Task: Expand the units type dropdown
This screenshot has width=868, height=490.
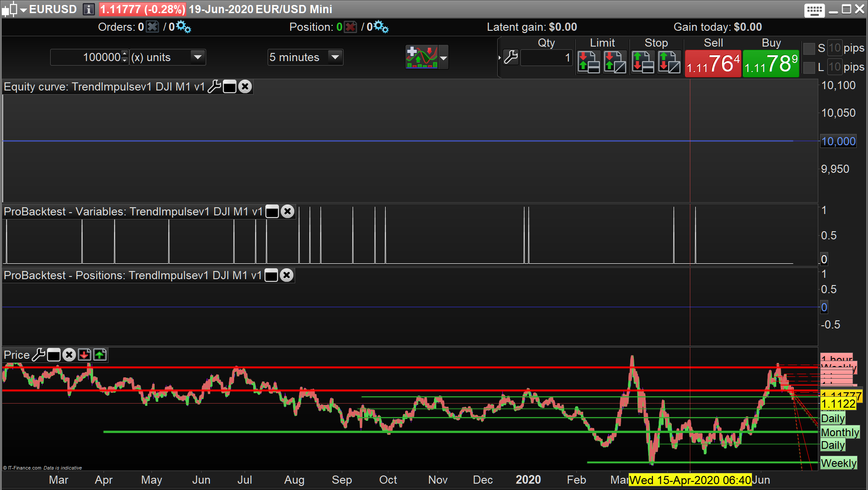Action: [198, 57]
